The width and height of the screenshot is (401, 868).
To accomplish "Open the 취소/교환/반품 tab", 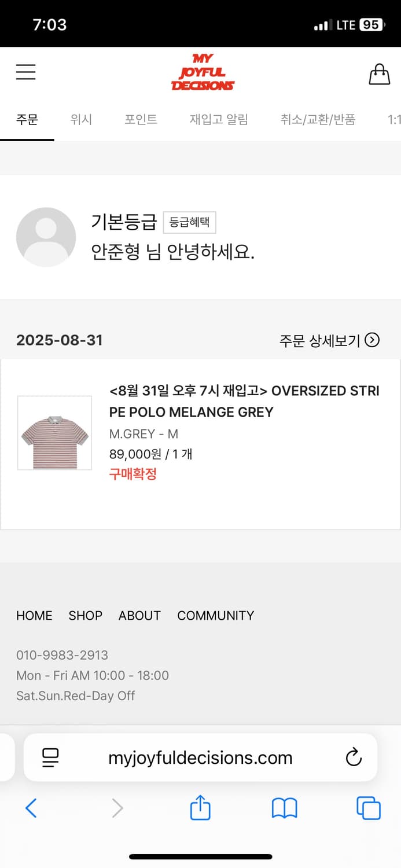I will (x=318, y=120).
